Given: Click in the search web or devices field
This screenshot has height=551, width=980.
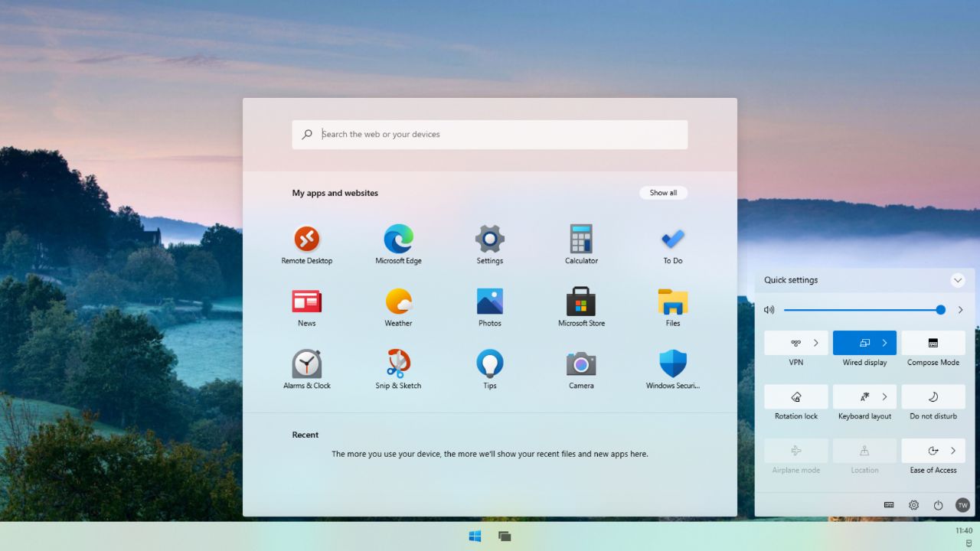Looking at the screenshot, I should pyautogui.click(x=490, y=135).
